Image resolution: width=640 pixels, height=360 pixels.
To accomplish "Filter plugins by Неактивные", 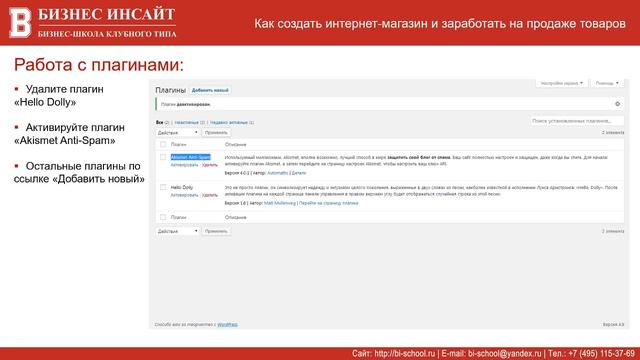I will 187,122.
